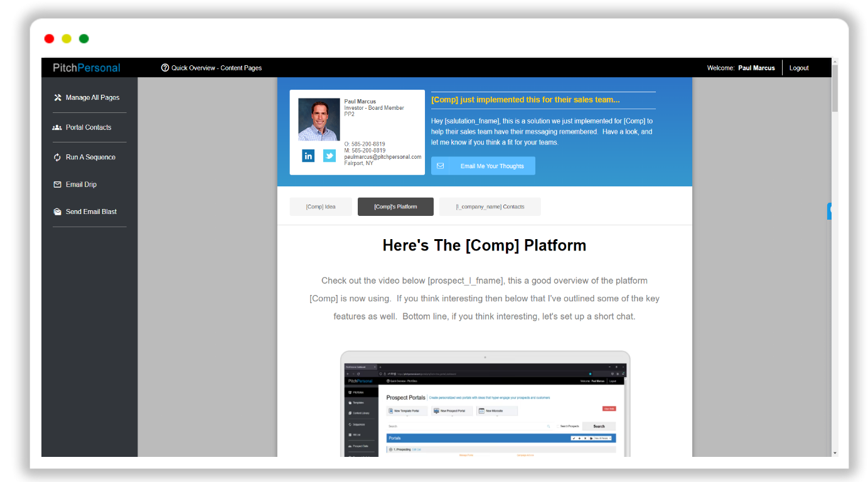Image resolution: width=868 pixels, height=482 pixels.
Task: Click the 'Here's The [Comp] Platform' heading
Action: point(485,245)
